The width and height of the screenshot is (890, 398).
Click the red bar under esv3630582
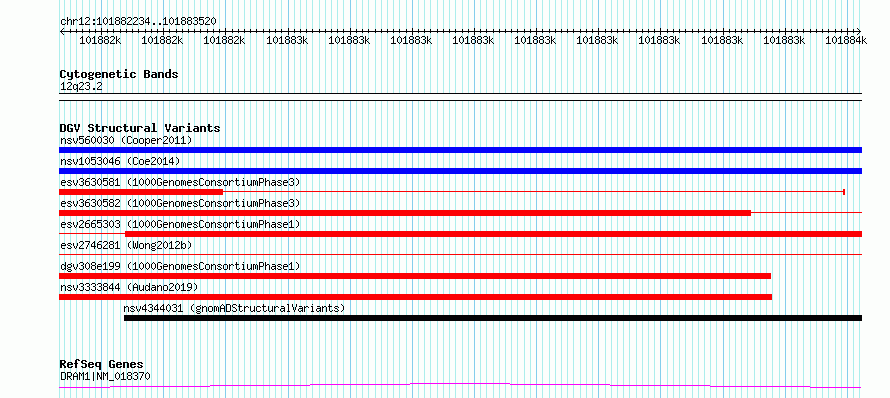tap(405, 213)
